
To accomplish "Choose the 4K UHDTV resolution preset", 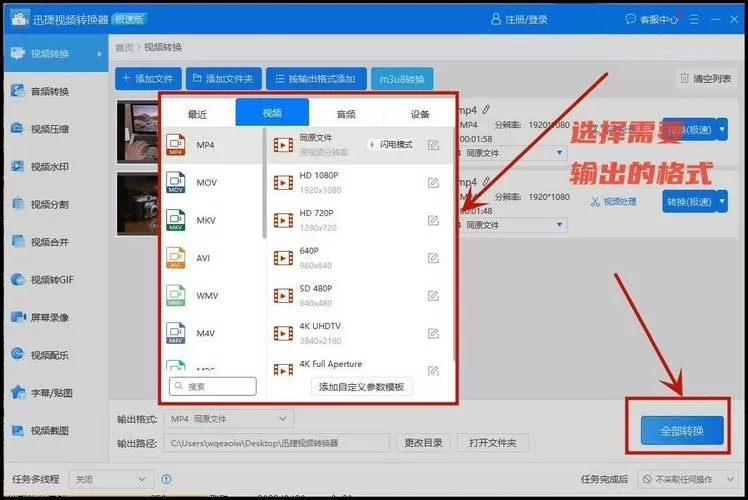I will click(x=358, y=333).
